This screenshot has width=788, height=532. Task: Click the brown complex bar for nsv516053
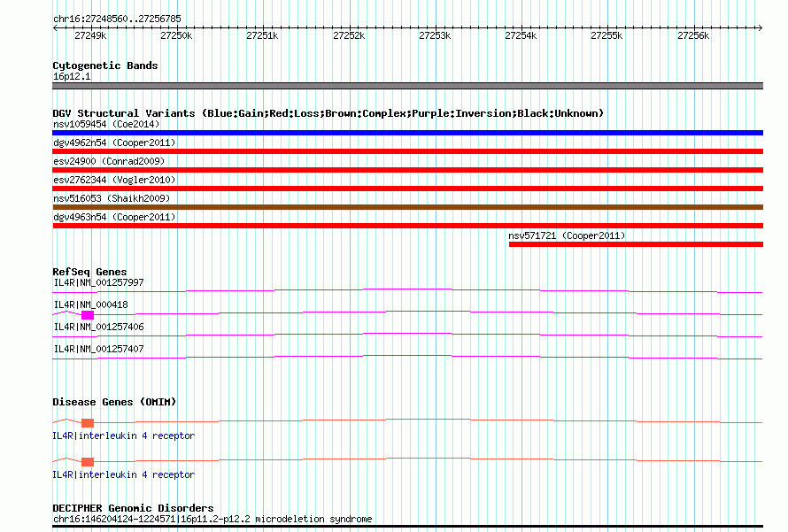pos(407,207)
